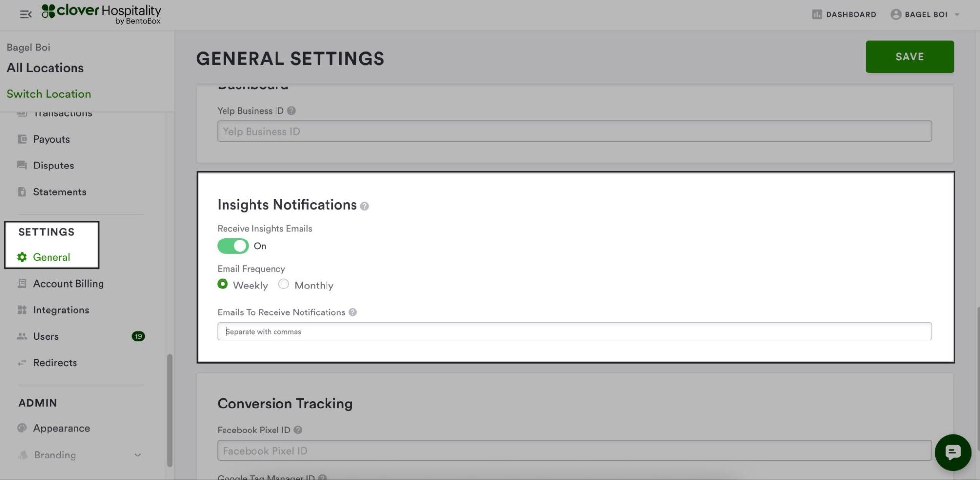Image resolution: width=980 pixels, height=480 pixels.
Task: Open the Bagel Boi account dropdown
Action: (x=925, y=14)
